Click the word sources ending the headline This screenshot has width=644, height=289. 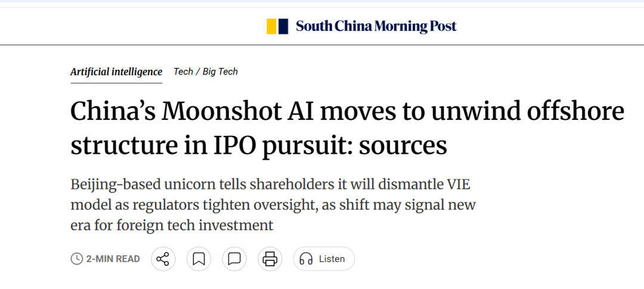coord(403,146)
